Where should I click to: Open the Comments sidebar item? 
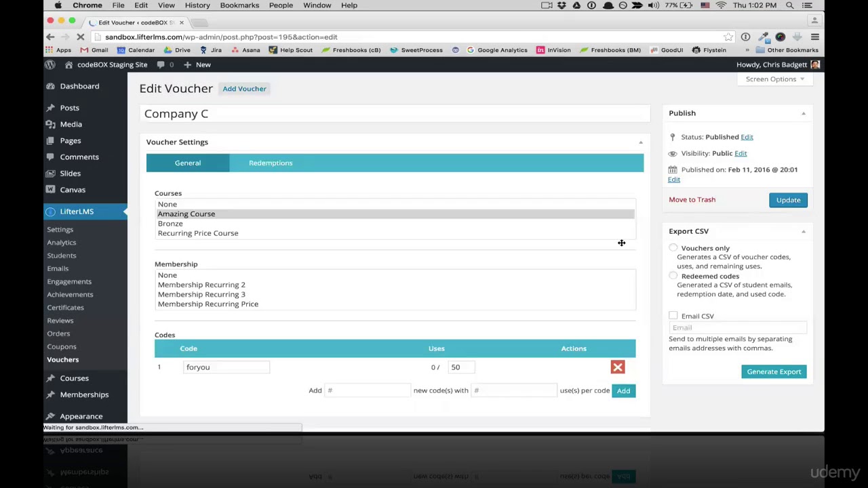pos(79,157)
